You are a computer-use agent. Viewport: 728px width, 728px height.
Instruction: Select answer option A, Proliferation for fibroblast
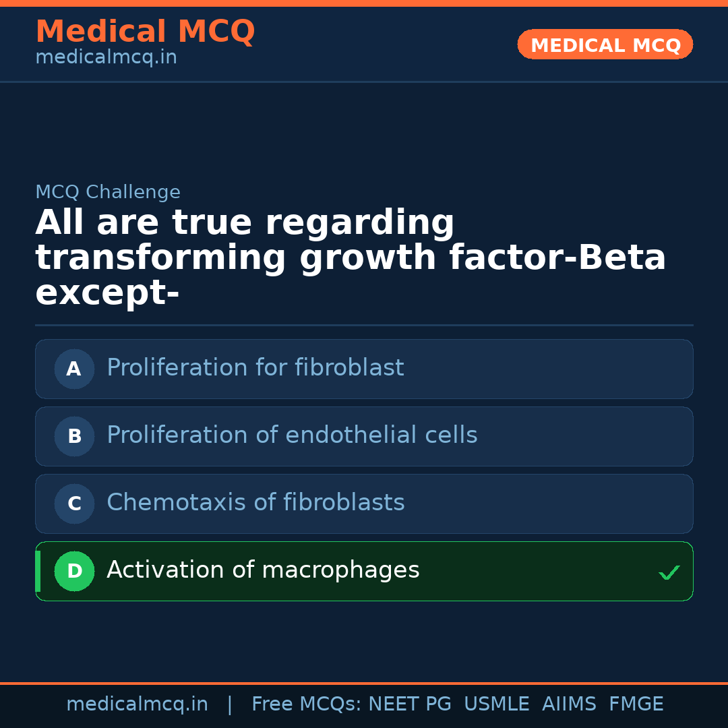pyautogui.click(x=364, y=369)
